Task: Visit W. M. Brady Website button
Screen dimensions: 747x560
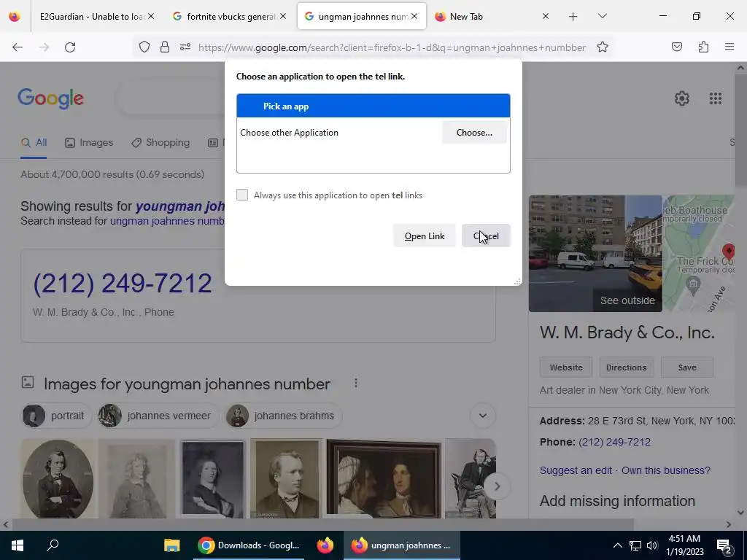Action: [x=566, y=367]
